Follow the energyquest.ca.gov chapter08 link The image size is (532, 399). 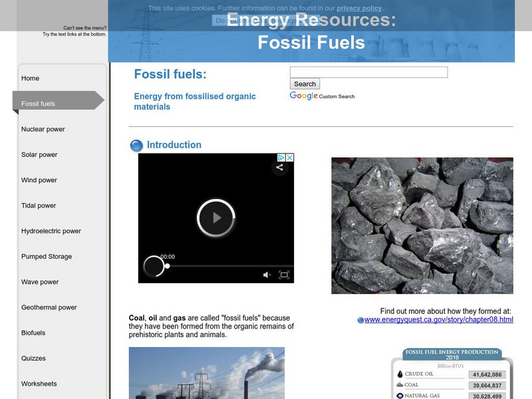pyautogui.click(x=438, y=320)
